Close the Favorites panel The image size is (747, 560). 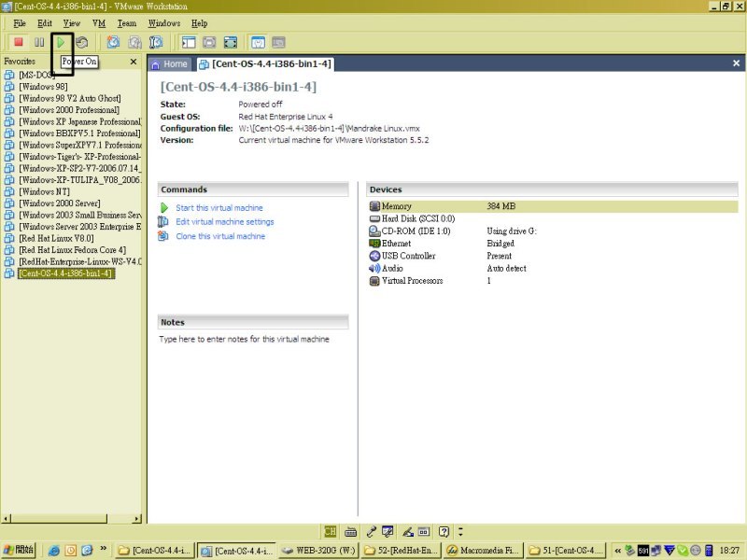click(x=134, y=62)
